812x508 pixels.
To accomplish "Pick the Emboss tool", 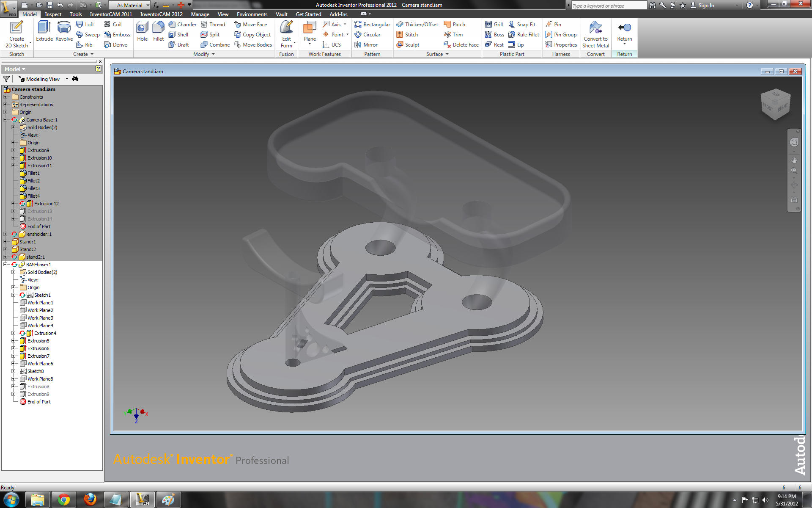I will (117, 35).
